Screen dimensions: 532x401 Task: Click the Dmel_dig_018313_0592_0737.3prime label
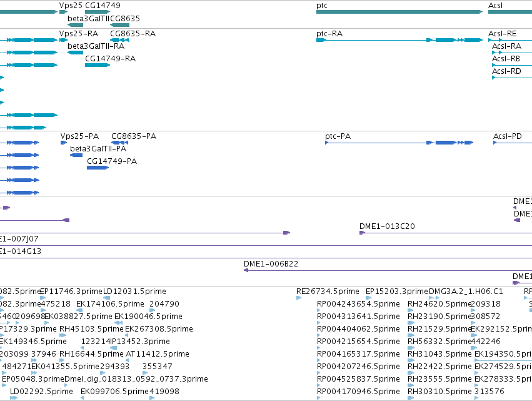click(136, 378)
